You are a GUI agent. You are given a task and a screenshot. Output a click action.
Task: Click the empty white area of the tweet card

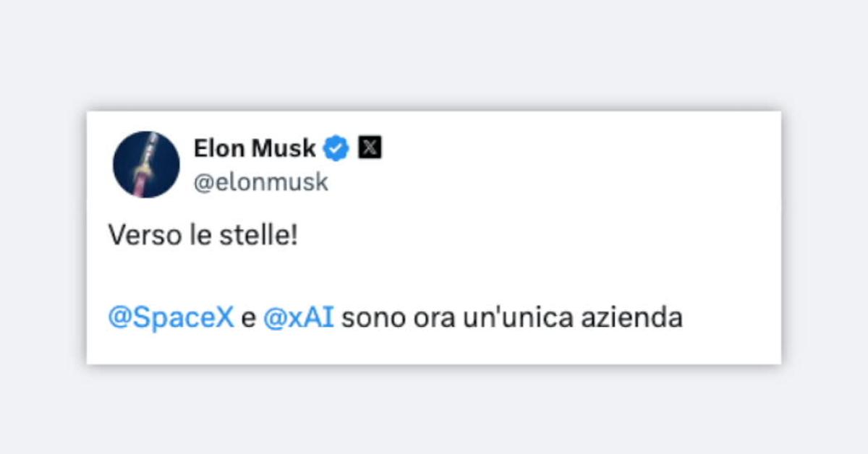579,217
